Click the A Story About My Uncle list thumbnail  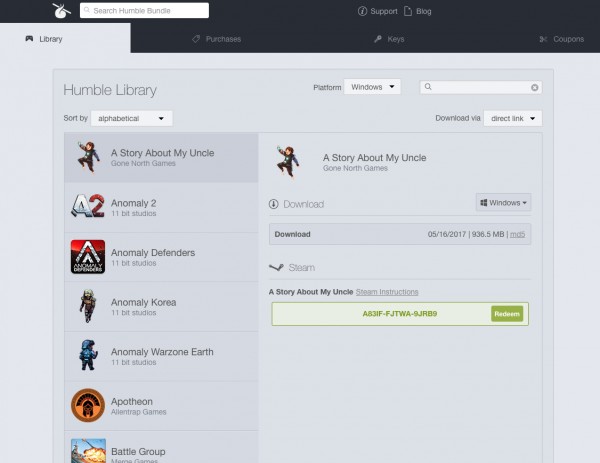[x=88, y=157]
